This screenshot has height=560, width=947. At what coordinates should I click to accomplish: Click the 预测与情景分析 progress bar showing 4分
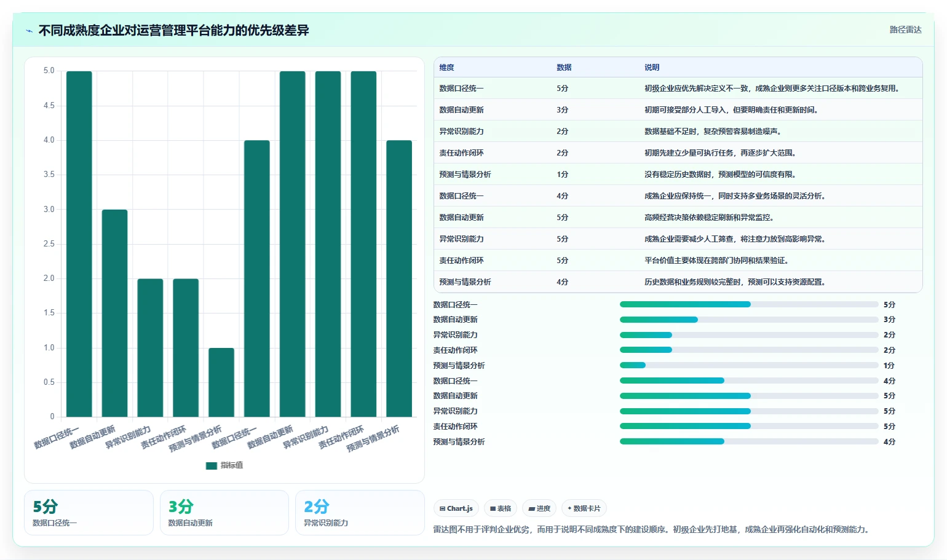749,441
